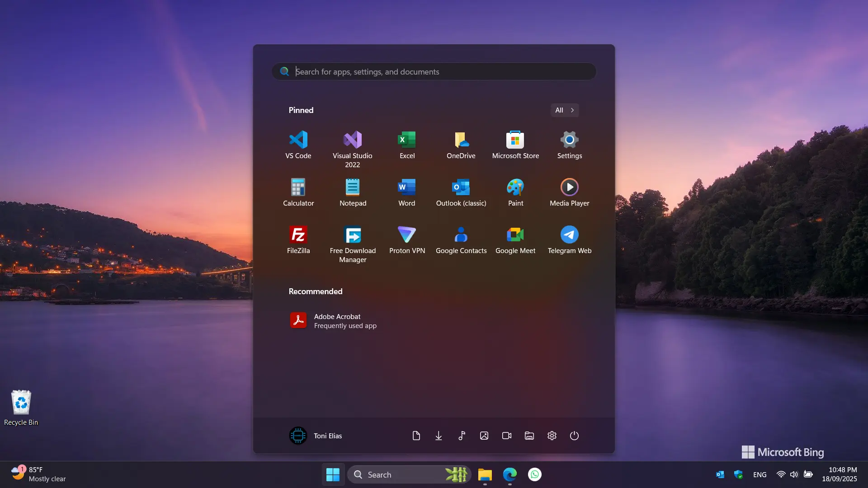The image size is (868, 488).
Task: Click the Start menu search field
Action: [433, 71]
